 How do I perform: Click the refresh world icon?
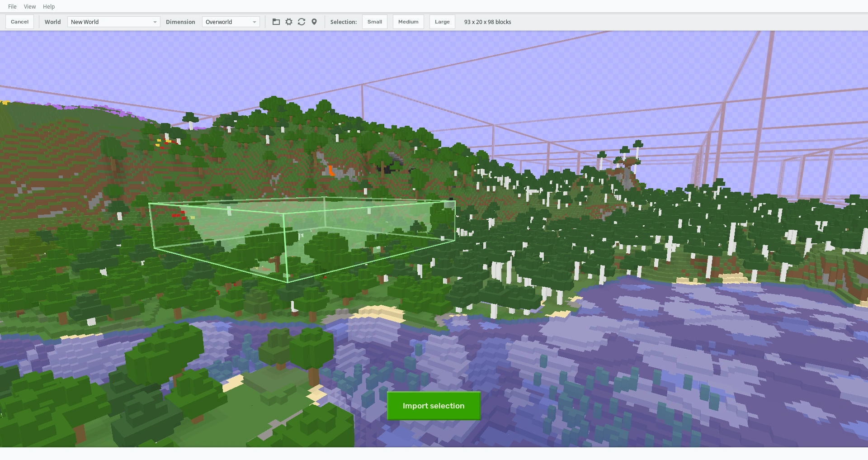(x=302, y=22)
